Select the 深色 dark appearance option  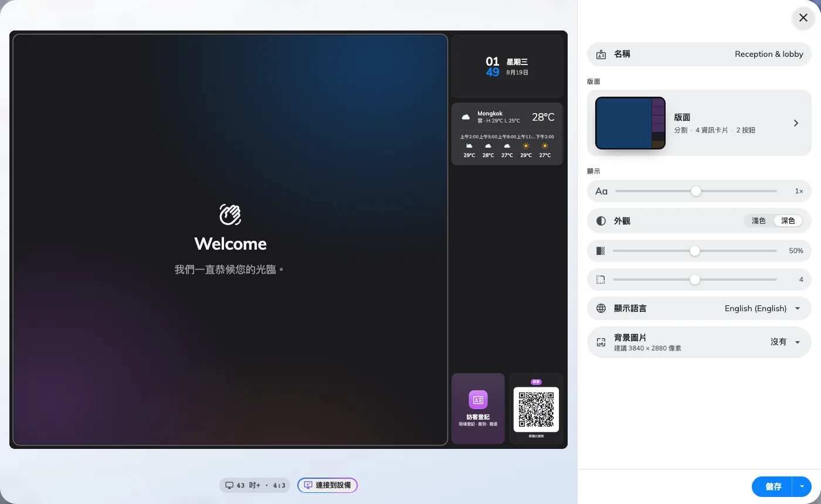click(788, 221)
